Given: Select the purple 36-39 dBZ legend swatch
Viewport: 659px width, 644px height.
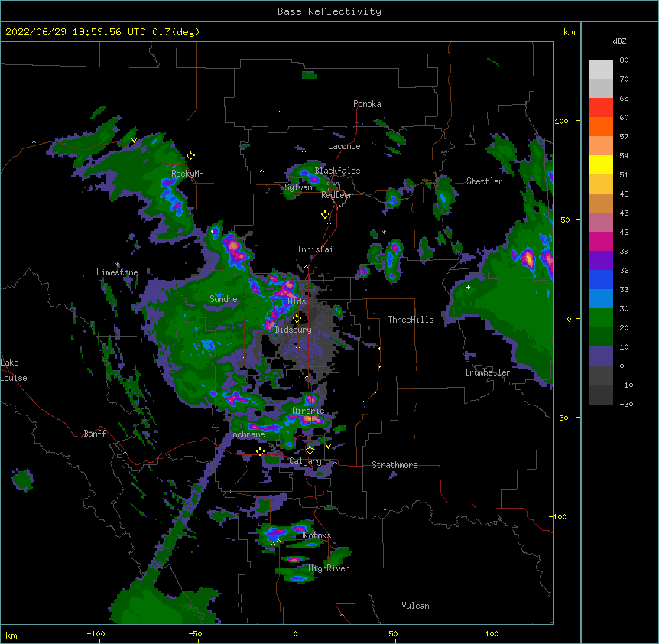Looking at the screenshot, I should tap(601, 261).
